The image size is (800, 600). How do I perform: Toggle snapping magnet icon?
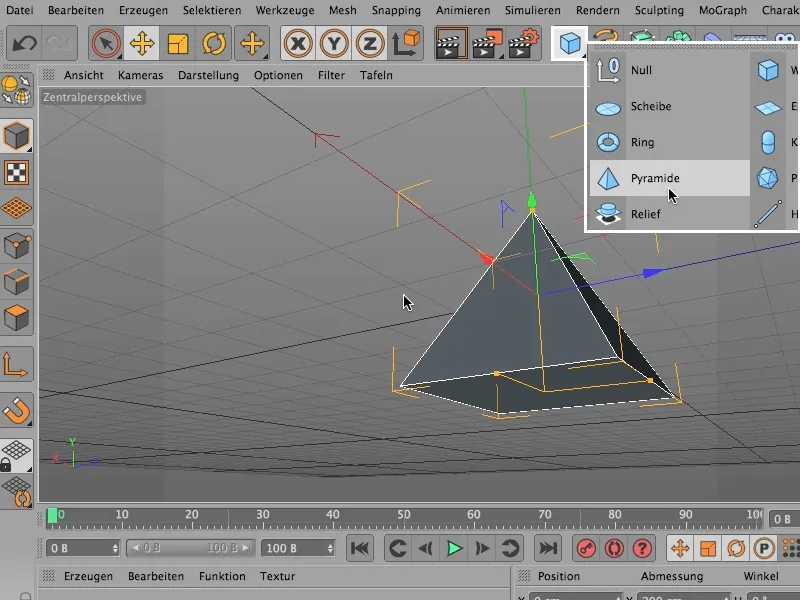17,409
